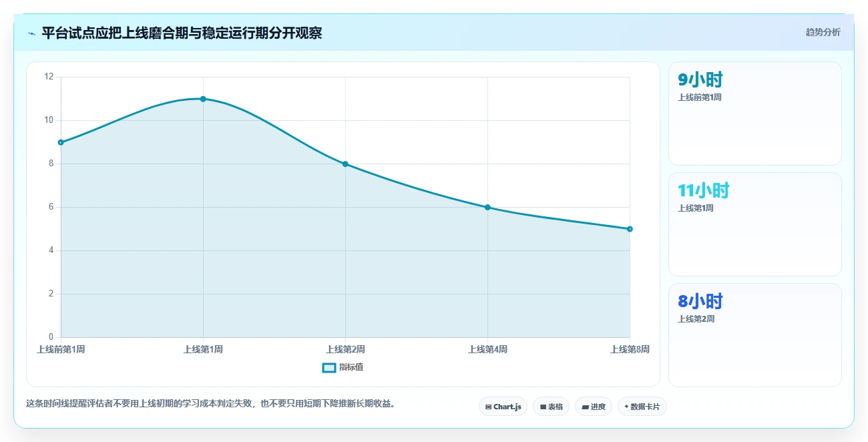Select the 进度 tag
The image size is (868, 442).
pyautogui.click(x=594, y=407)
